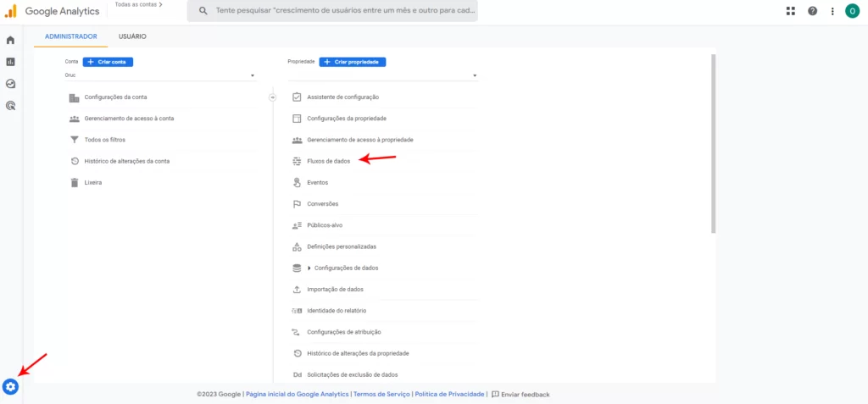Click the Configurações de dados database icon

click(297, 268)
